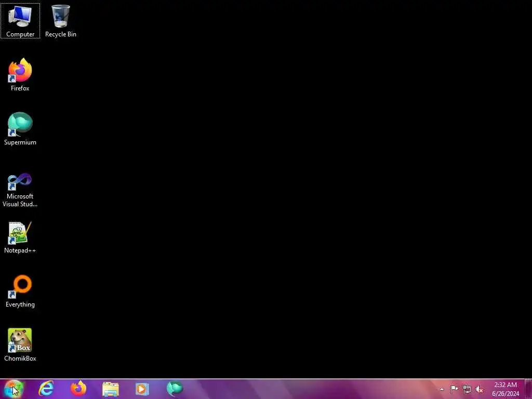Image resolution: width=532 pixels, height=399 pixels.
Task: Open Windows Media Player from the taskbar
Action: click(142, 389)
